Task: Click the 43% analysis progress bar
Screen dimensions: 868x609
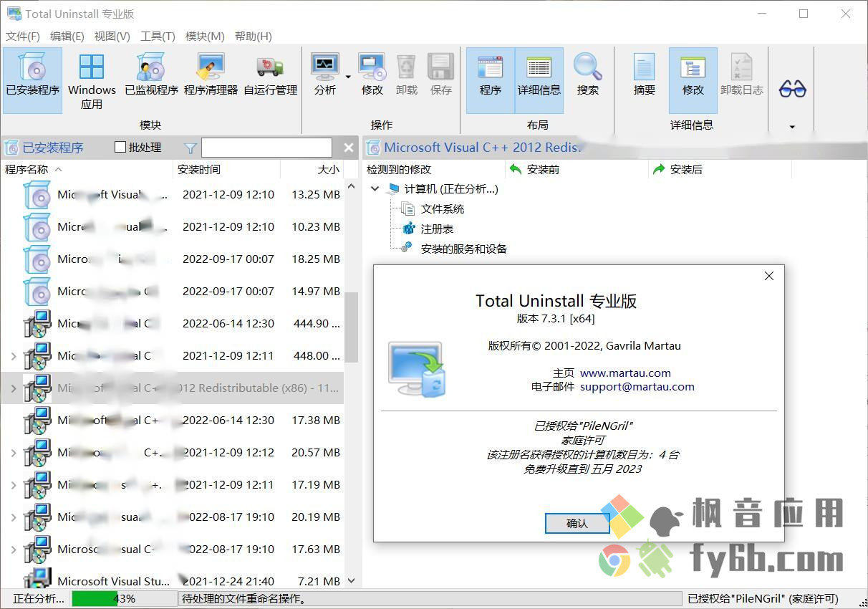Action: click(124, 599)
